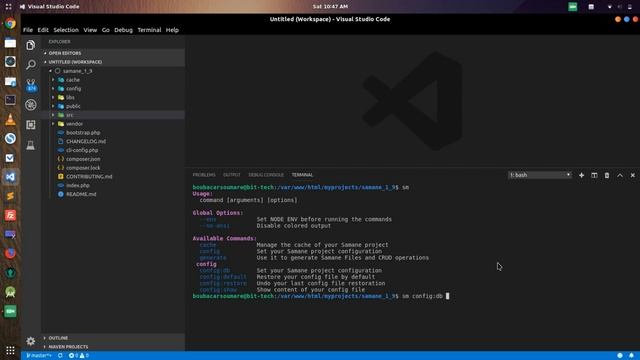Open the Search view in activity bar
The image size is (640, 360).
pyautogui.click(x=31, y=64)
